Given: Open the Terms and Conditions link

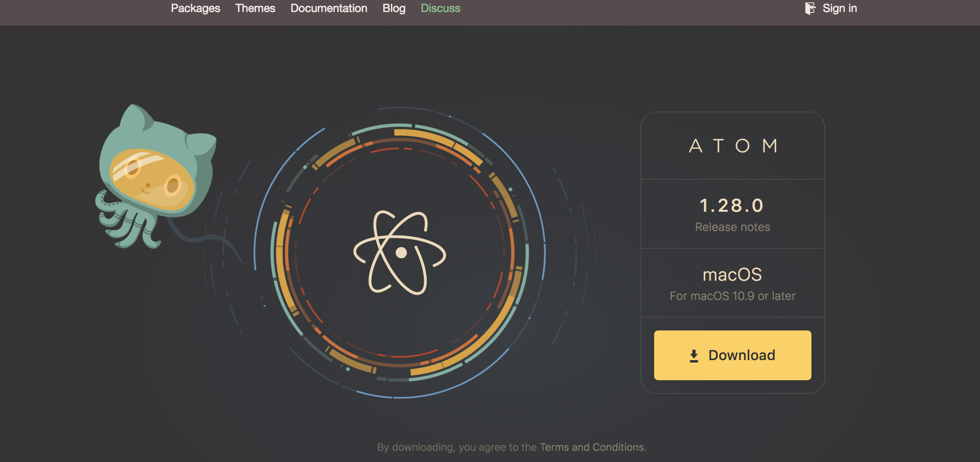Looking at the screenshot, I should (x=592, y=447).
